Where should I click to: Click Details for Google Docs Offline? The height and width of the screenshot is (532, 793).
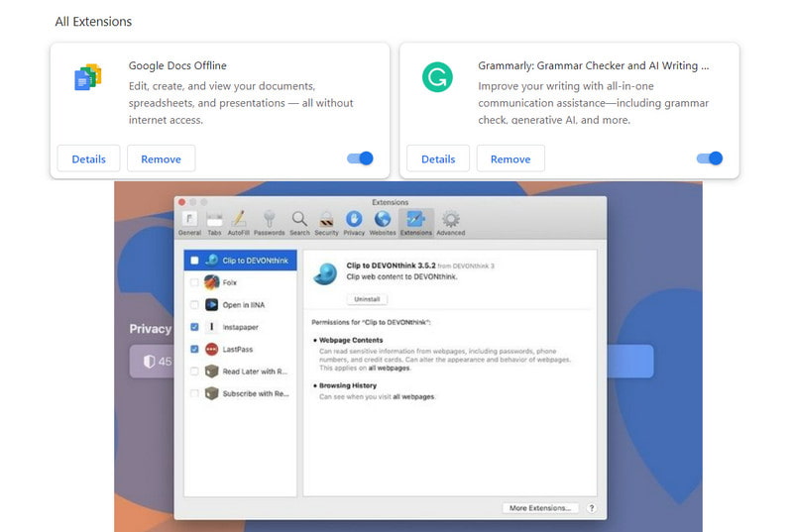point(88,159)
